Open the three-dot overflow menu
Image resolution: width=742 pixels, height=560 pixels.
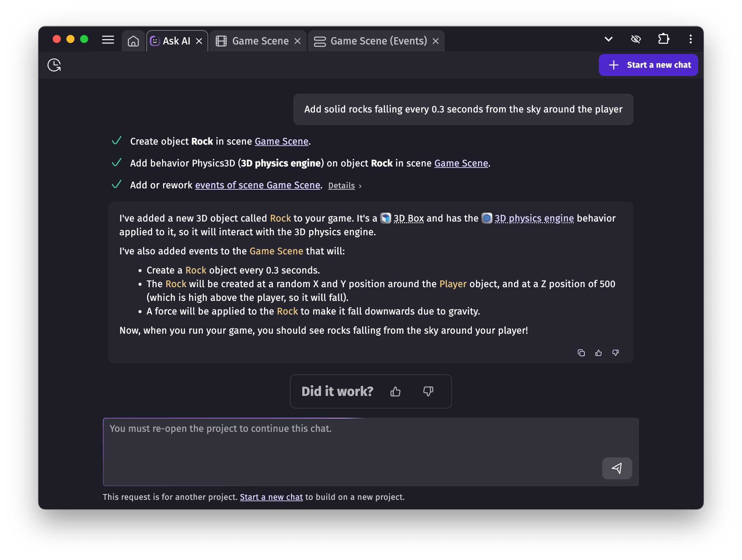point(690,39)
